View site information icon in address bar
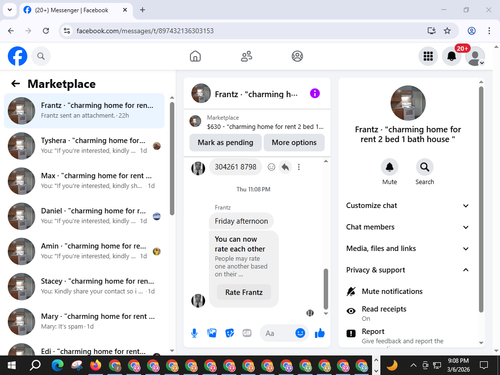 [67, 31]
